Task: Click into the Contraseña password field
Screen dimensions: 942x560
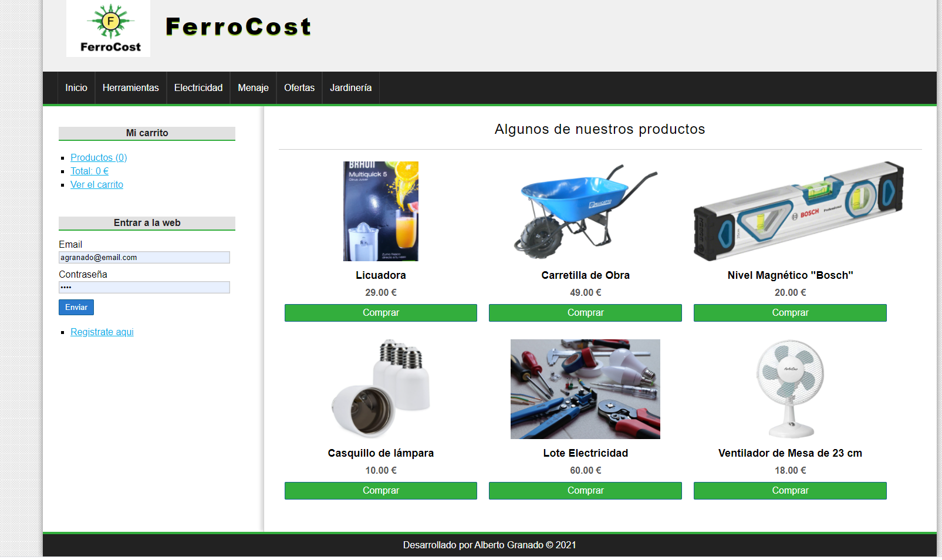Action: [144, 287]
